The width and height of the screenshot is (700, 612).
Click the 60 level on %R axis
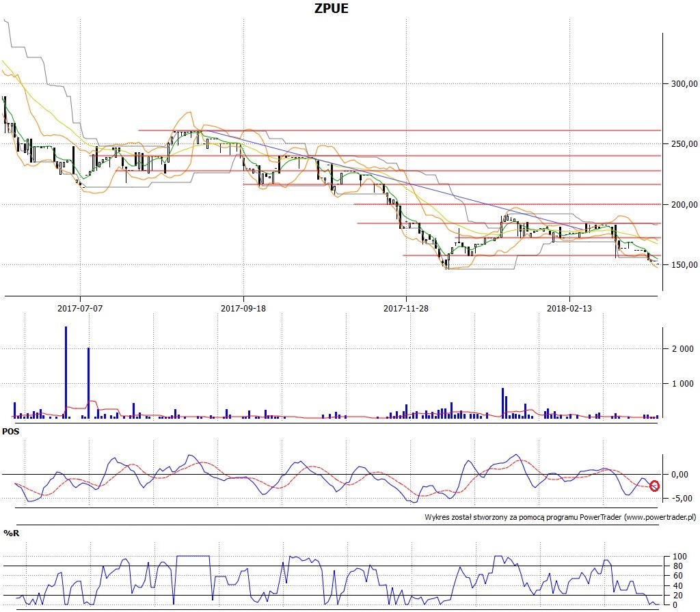[677, 576]
